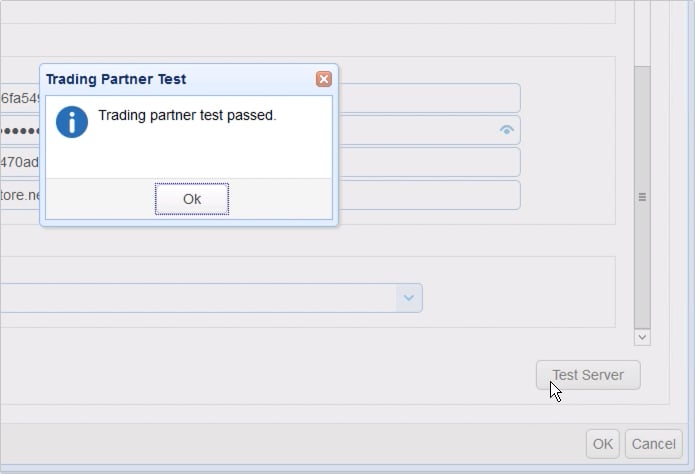The image size is (695, 474).
Task: Expand the dropdown using its chevron arrow
Action: pos(408,298)
